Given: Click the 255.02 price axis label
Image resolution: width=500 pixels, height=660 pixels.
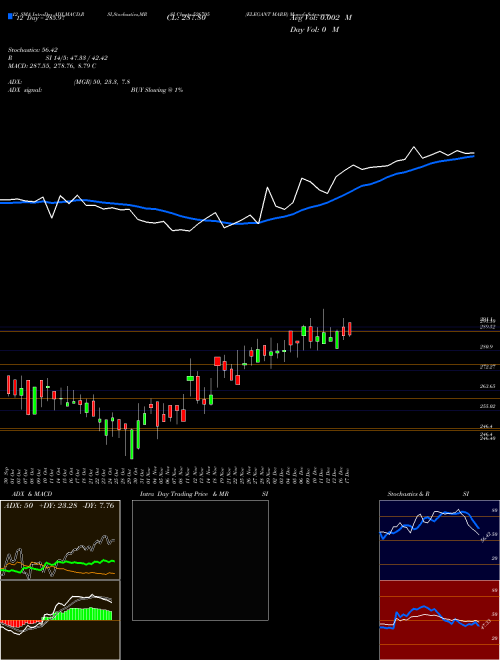Looking at the screenshot, I should (x=488, y=406).
